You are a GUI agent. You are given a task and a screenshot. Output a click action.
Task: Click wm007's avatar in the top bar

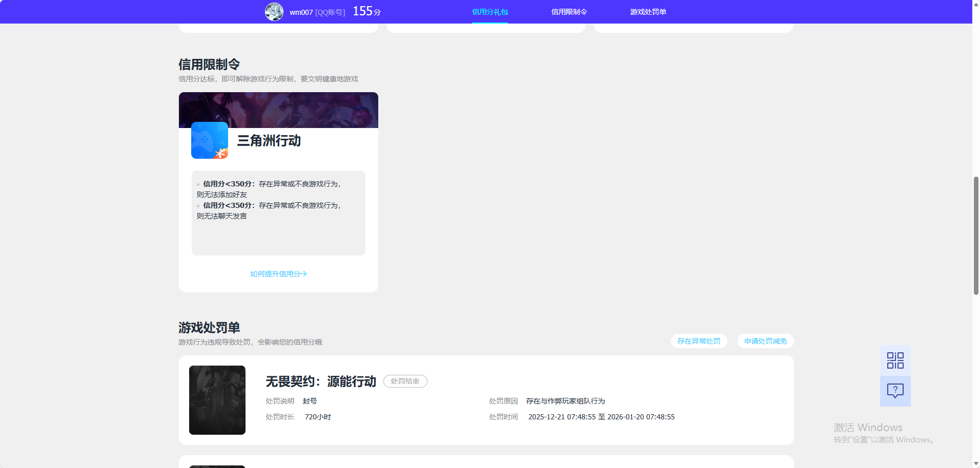click(274, 11)
